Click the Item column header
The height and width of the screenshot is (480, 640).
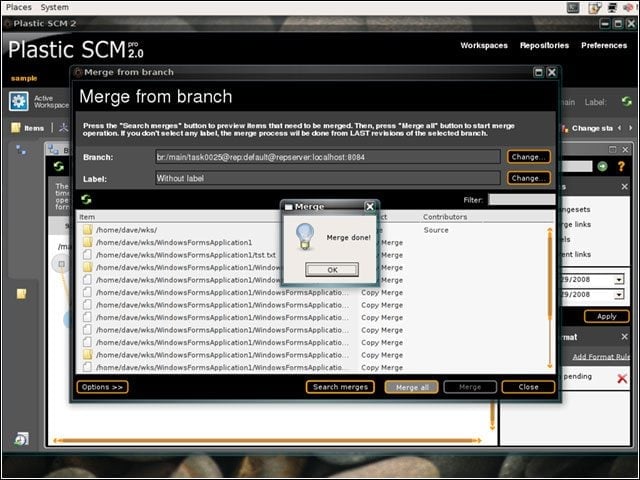click(x=87, y=217)
